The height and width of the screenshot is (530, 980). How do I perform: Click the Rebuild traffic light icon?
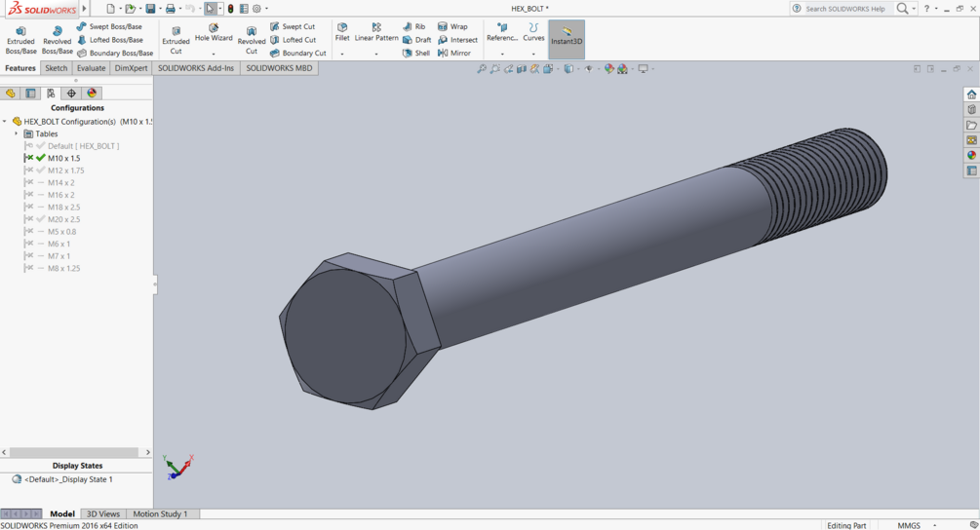coord(231,9)
